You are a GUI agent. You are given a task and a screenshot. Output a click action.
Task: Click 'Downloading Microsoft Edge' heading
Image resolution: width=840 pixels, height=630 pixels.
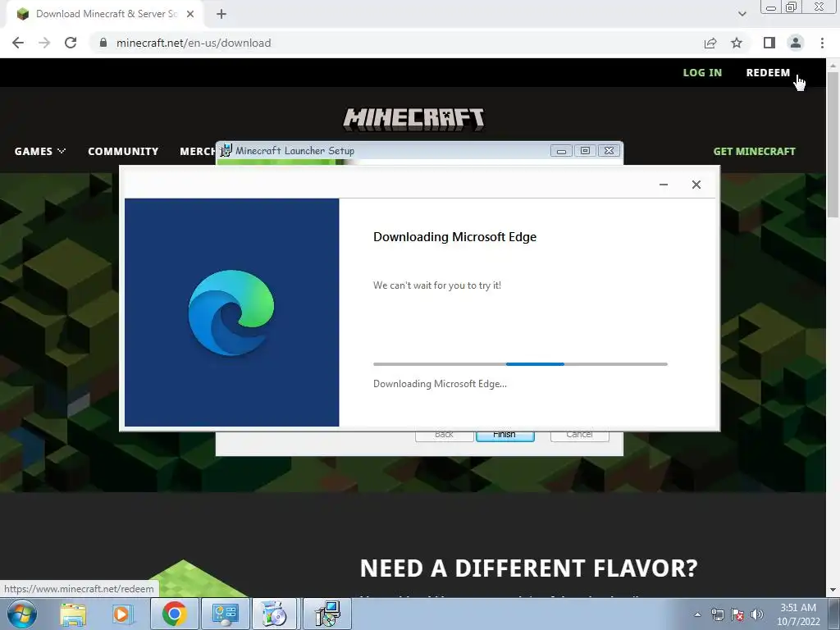454,237
